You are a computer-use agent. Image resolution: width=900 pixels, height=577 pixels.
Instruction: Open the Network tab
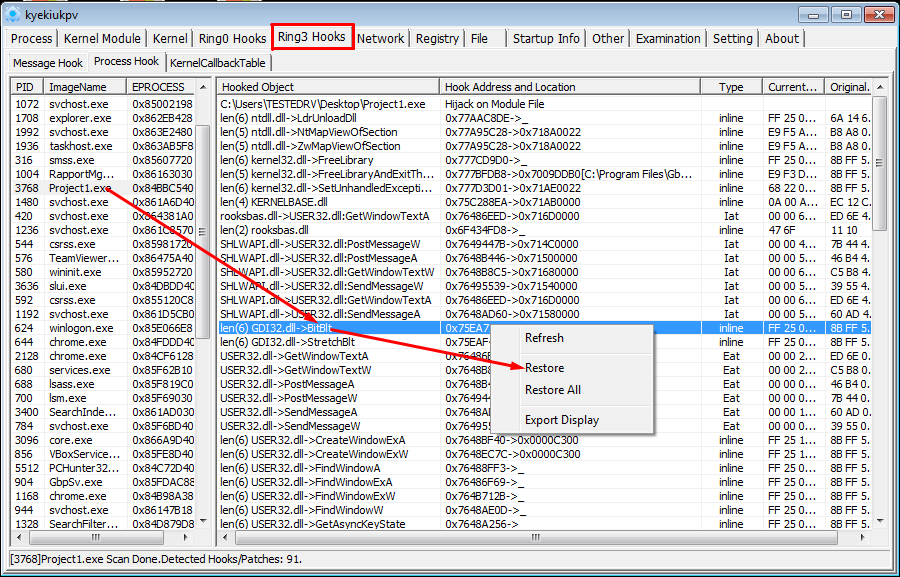pyautogui.click(x=381, y=39)
